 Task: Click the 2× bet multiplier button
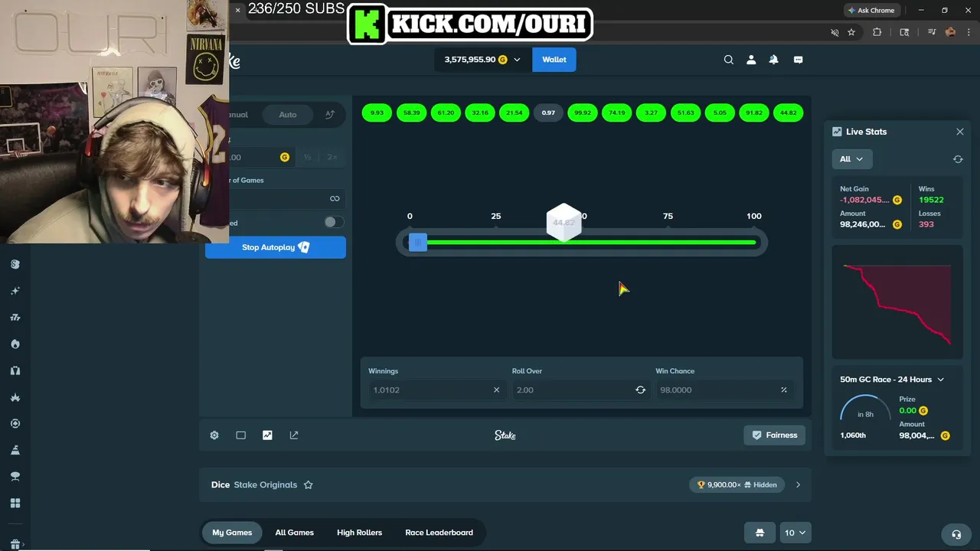(x=332, y=157)
